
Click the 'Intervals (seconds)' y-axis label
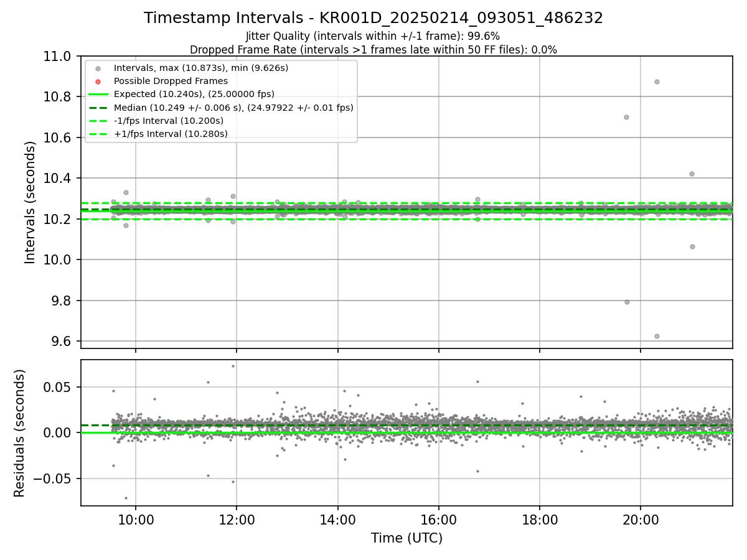31,202
